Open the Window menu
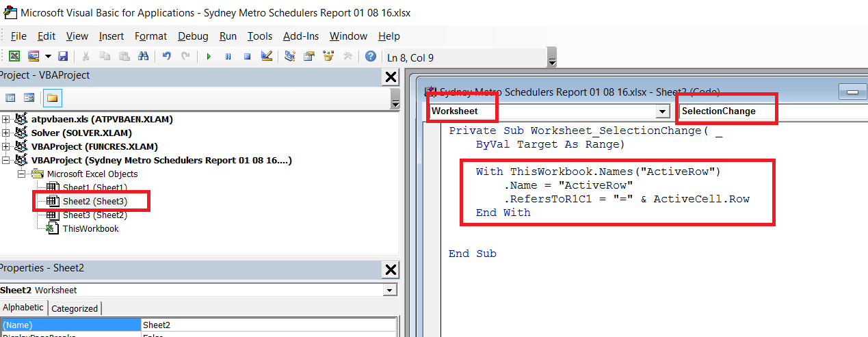The height and width of the screenshot is (337, 868). point(348,36)
